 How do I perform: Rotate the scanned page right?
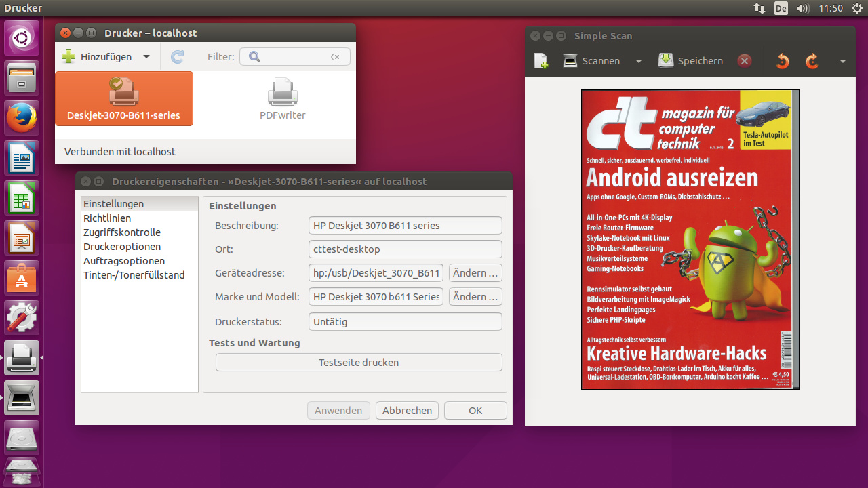pos(812,61)
